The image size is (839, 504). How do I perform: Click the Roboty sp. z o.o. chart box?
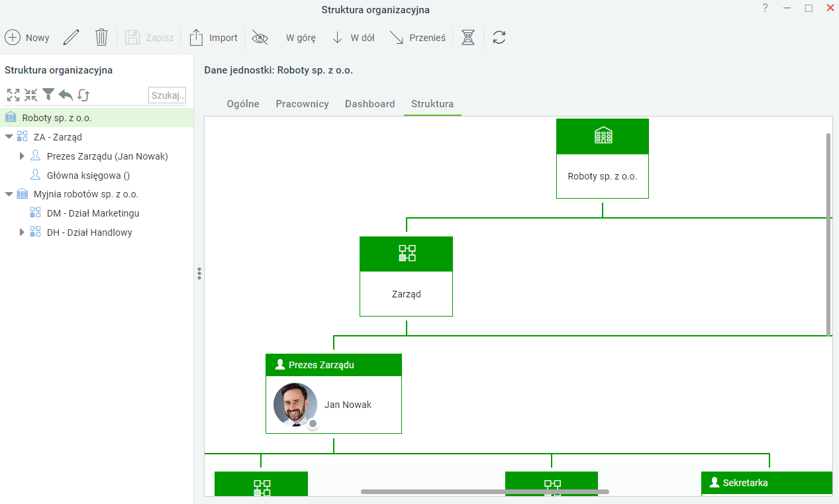pyautogui.click(x=603, y=158)
